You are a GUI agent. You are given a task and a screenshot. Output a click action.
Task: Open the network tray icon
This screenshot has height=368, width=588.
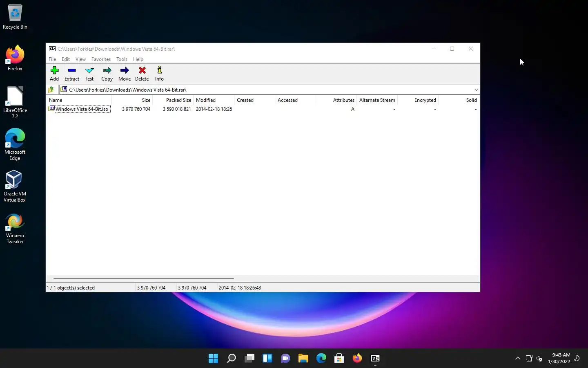pyautogui.click(x=529, y=359)
